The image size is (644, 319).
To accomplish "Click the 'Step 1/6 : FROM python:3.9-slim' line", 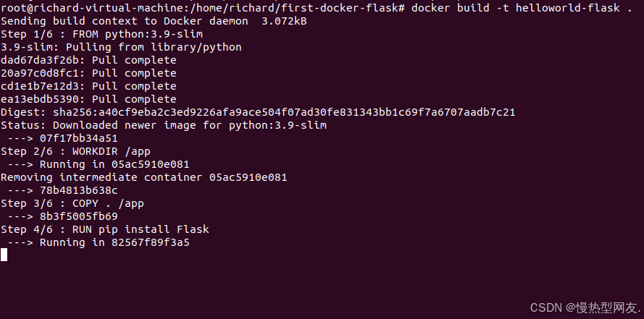I will coord(101,34).
